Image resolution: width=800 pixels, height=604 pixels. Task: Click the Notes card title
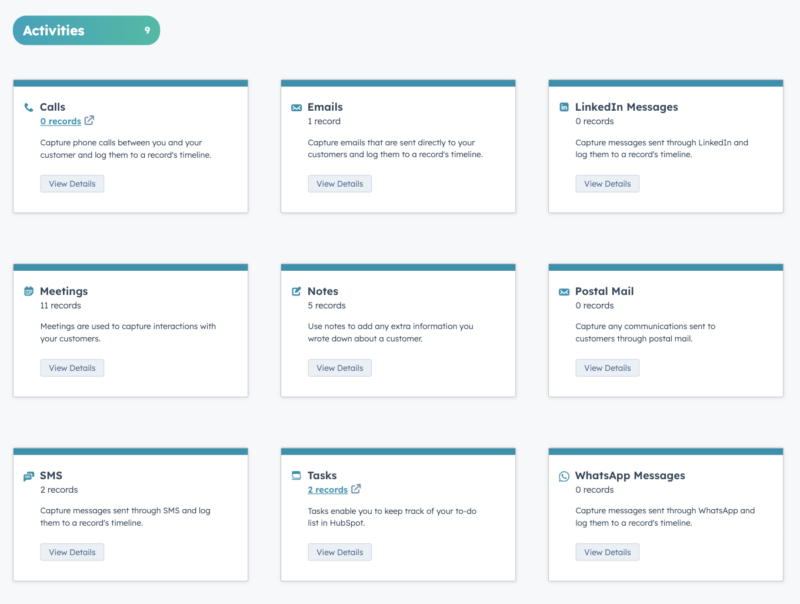point(323,291)
